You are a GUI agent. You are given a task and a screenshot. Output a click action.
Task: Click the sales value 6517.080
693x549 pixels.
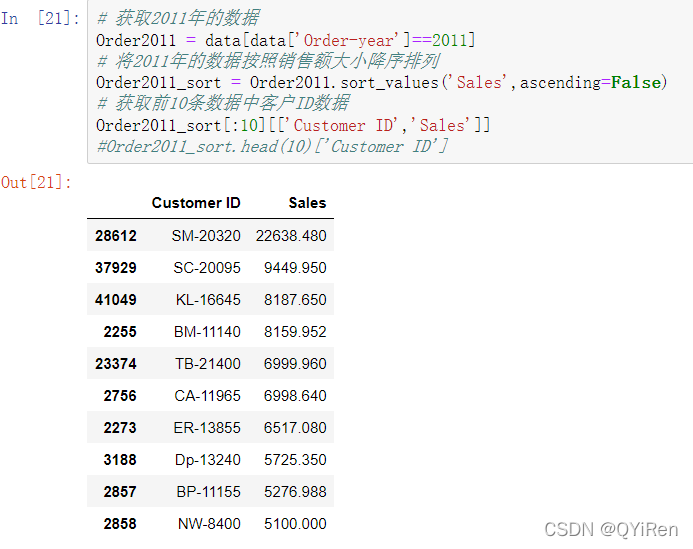click(295, 428)
